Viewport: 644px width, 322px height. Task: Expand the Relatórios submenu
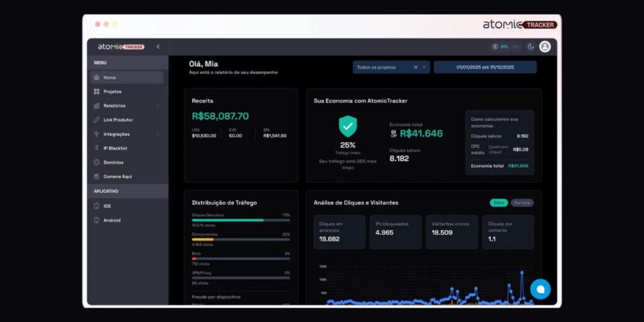157,106
